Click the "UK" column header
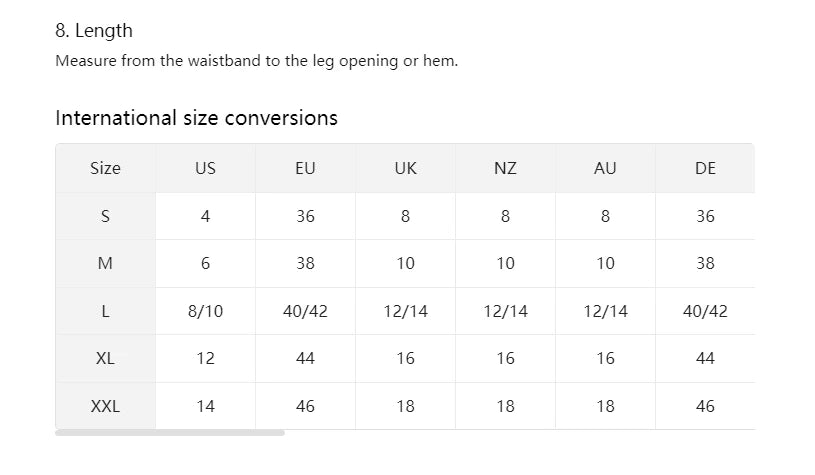 pos(405,168)
